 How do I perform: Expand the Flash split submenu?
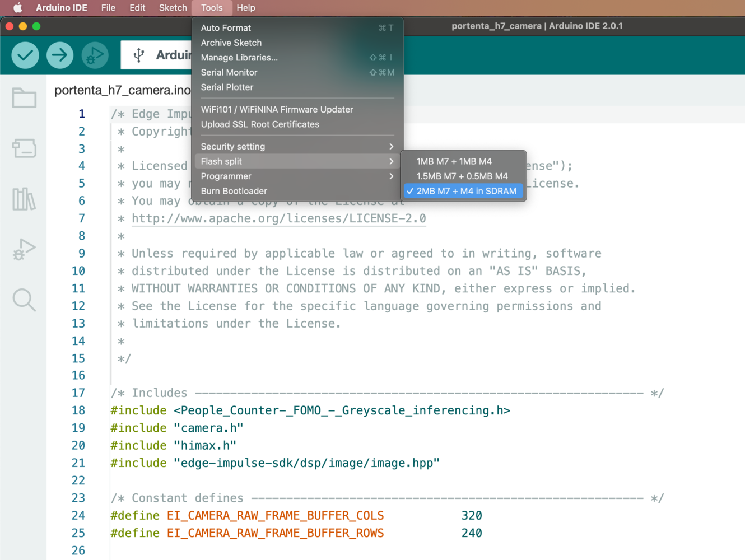pyautogui.click(x=297, y=161)
